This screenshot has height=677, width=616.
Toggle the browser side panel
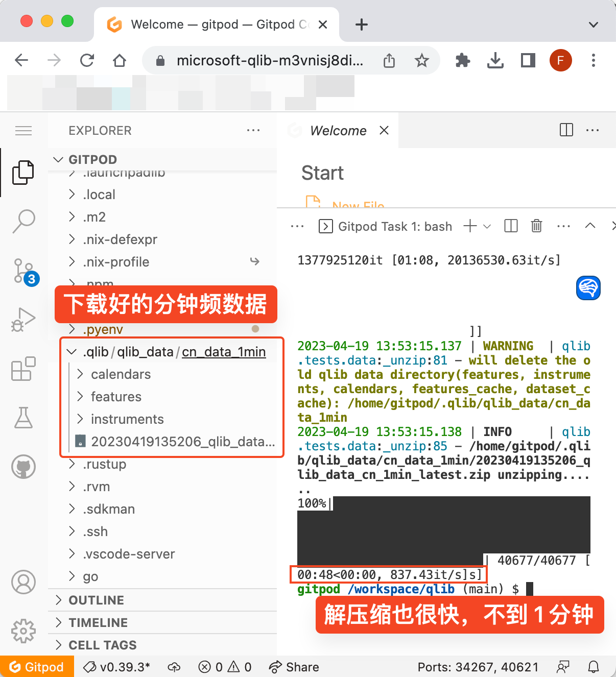tap(528, 61)
